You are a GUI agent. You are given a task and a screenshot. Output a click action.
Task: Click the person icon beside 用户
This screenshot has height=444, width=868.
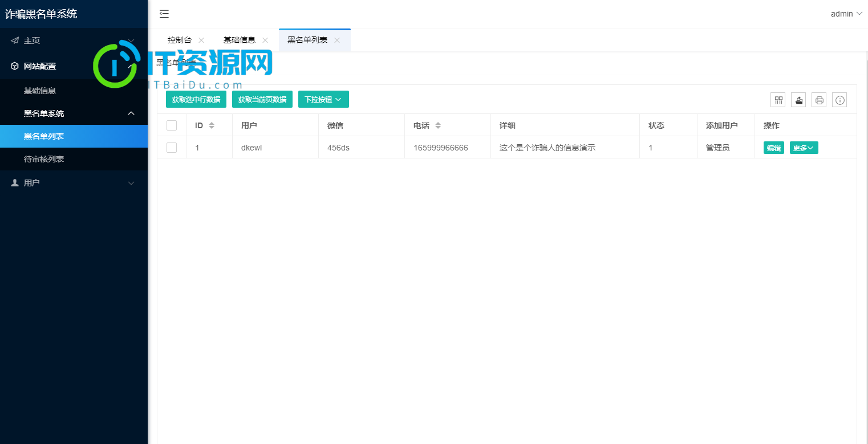tap(15, 183)
